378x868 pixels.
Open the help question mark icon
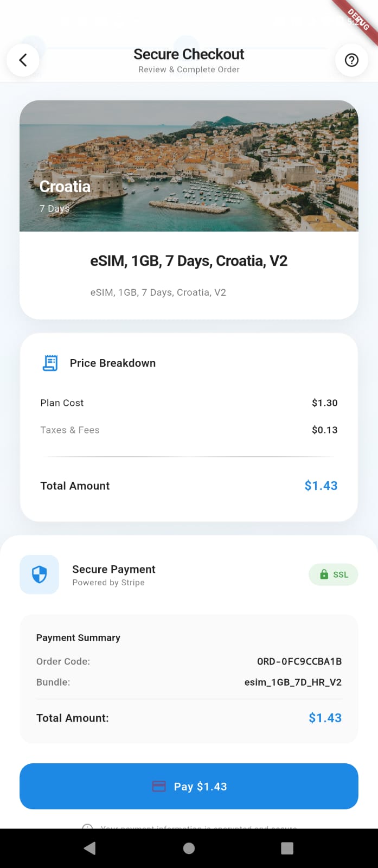[x=351, y=60]
